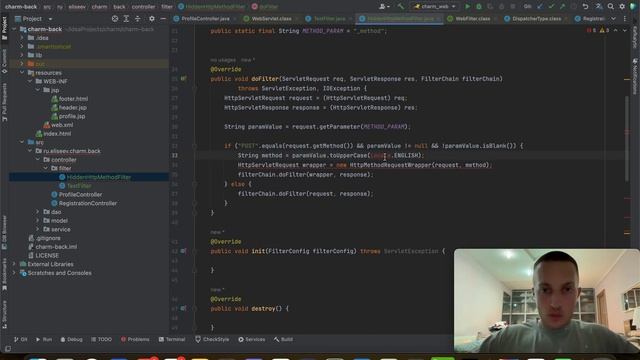Open the Services tool window
This screenshot has width=640, height=360.
[x=251, y=340]
